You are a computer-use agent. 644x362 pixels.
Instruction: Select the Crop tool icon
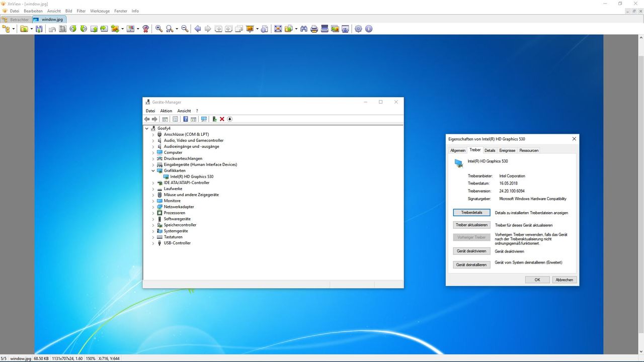click(62, 29)
